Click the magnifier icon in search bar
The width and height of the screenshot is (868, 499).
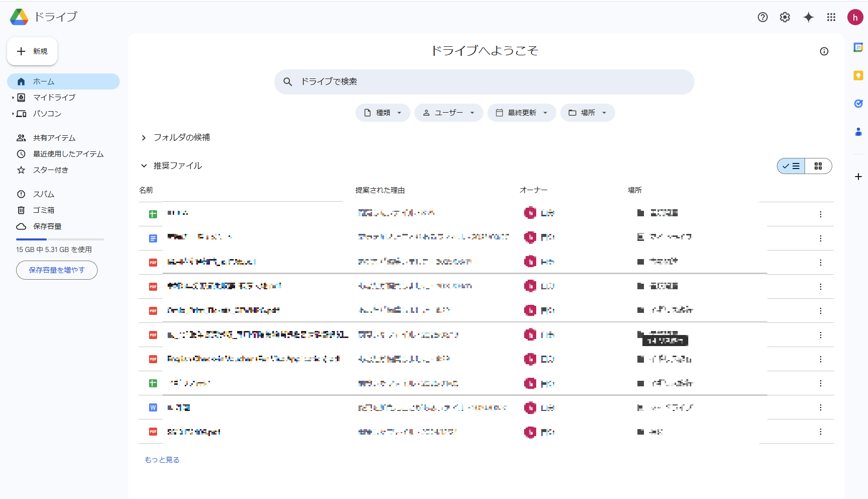(x=287, y=81)
